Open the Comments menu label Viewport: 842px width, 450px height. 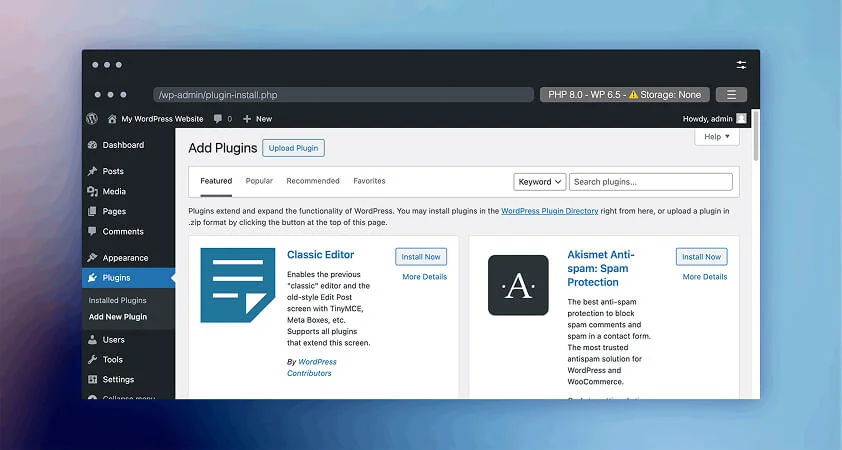[x=123, y=231]
